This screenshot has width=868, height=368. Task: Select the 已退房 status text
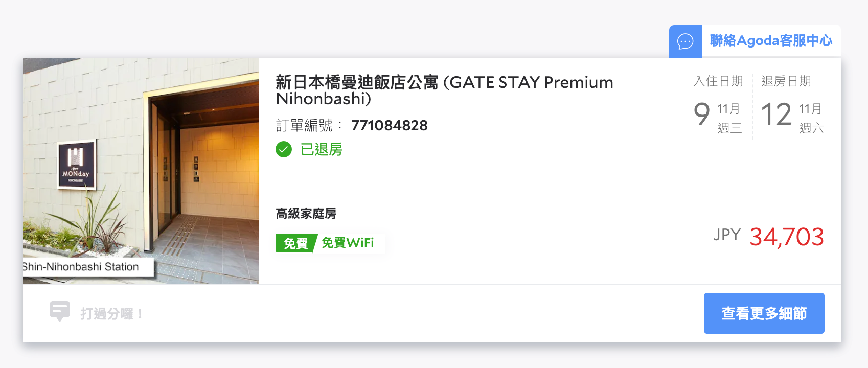322,149
